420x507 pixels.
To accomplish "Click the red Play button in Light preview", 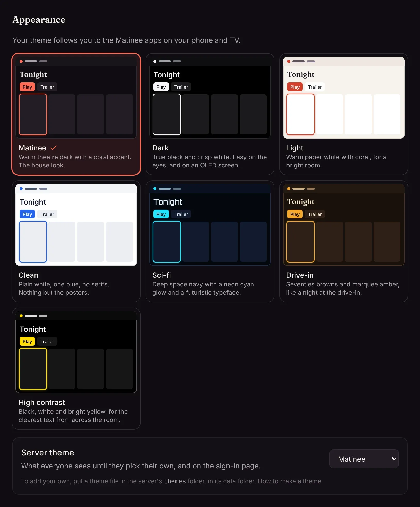I will pyautogui.click(x=295, y=87).
